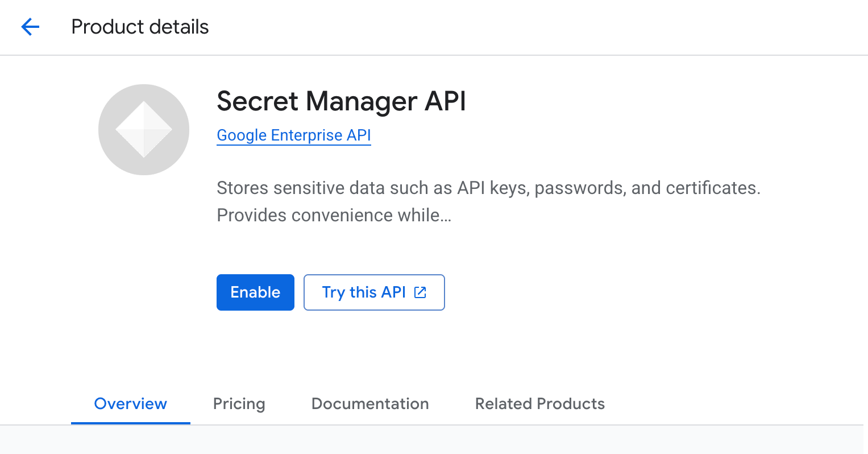Select the Overview tab
This screenshot has height=454, width=868.
coord(130,403)
